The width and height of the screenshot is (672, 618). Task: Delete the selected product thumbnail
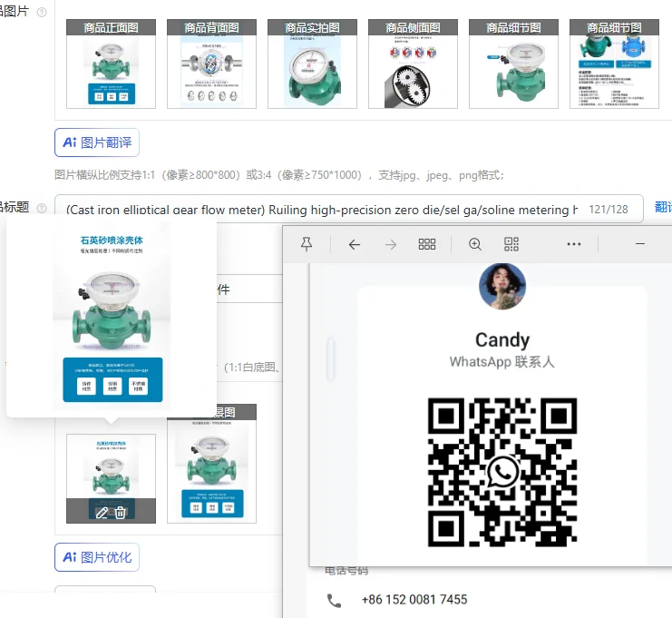pyautogui.click(x=121, y=513)
